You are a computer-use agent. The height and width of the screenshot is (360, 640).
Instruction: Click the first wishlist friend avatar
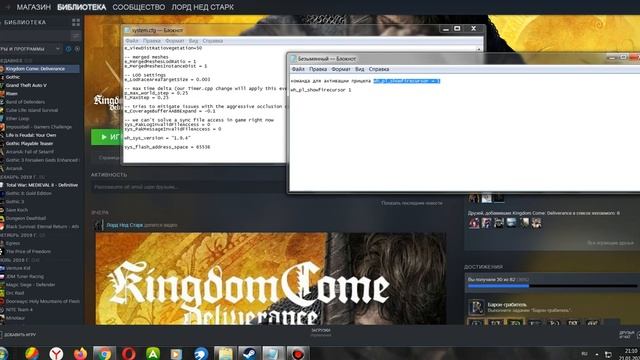474,223
